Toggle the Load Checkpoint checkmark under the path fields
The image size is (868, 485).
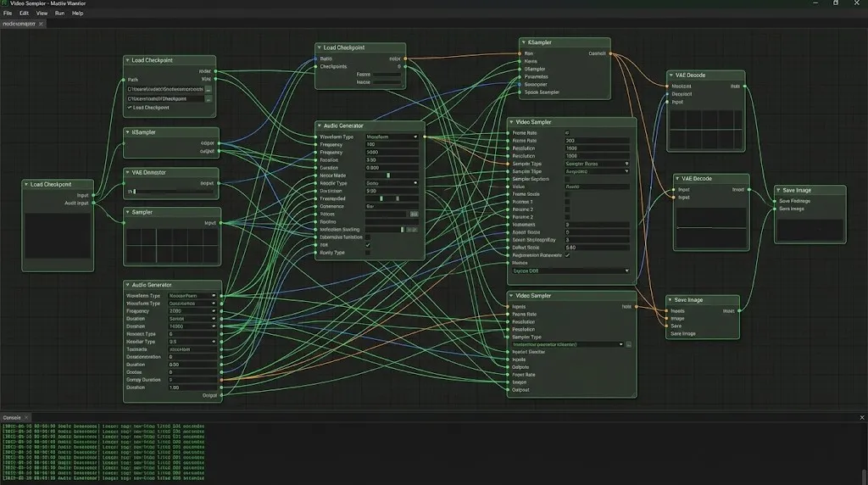(x=130, y=108)
